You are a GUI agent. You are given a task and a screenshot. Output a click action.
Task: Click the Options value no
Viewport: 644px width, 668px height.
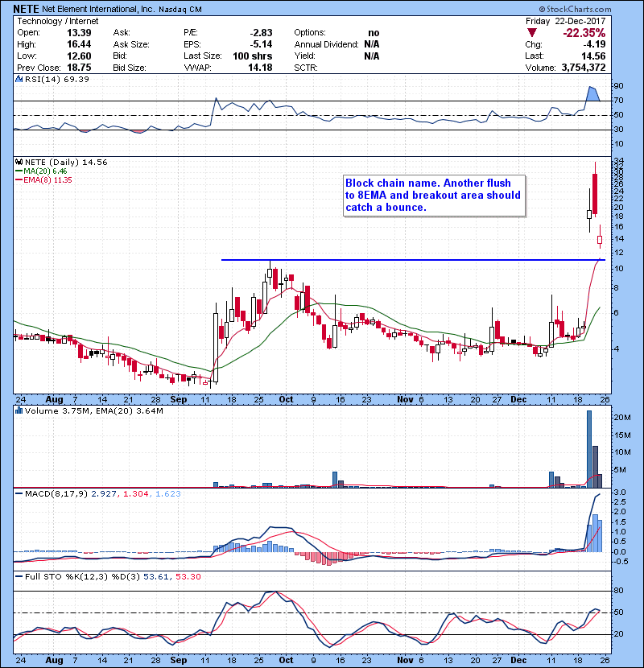pyautogui.click(x=374, y=33)
